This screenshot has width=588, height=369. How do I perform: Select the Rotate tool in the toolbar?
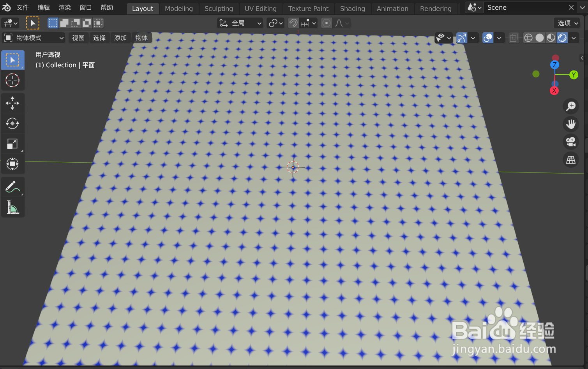point(13,123)
